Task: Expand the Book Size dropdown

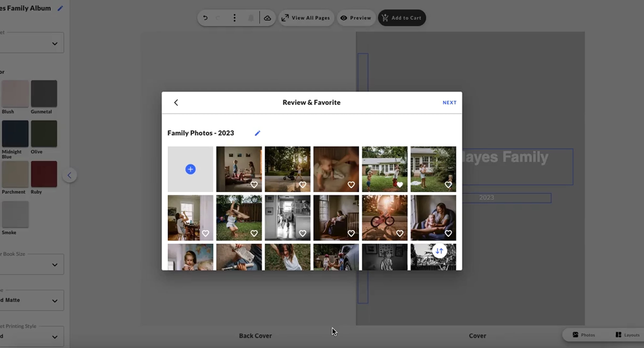Action: [x=54, y=265]
